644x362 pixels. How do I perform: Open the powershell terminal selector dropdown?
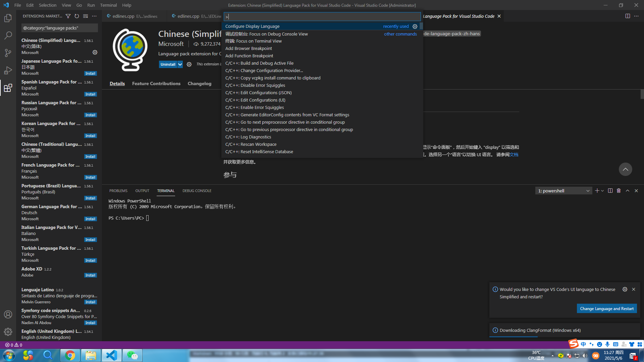click(x=564, y=191)
